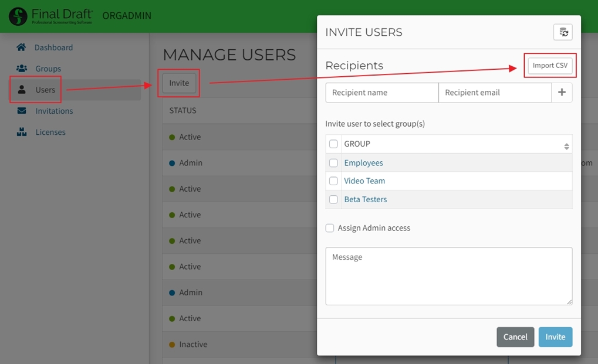The height and width of the screenshot is (364, 598).
Task: Cancel the Invite Users dialog
Action: click(x=515, y=337)
